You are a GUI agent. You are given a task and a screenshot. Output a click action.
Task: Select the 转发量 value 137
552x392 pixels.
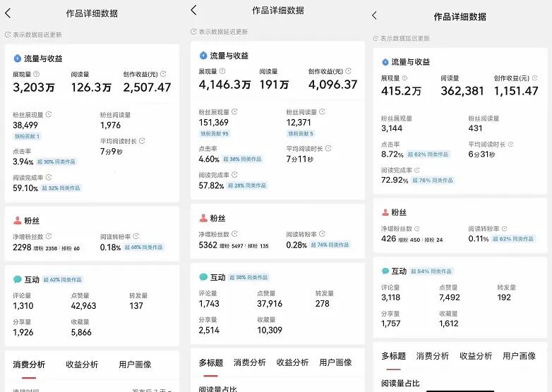point(136,306)
